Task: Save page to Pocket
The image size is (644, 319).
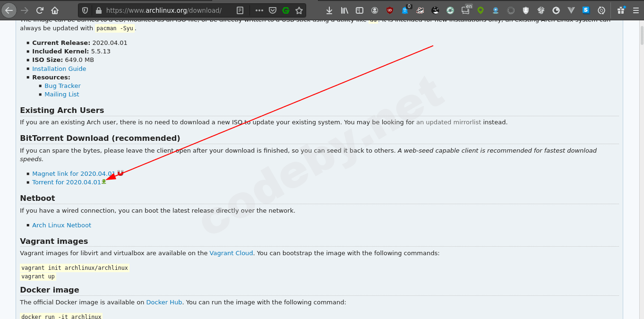Action: [273, 10]
